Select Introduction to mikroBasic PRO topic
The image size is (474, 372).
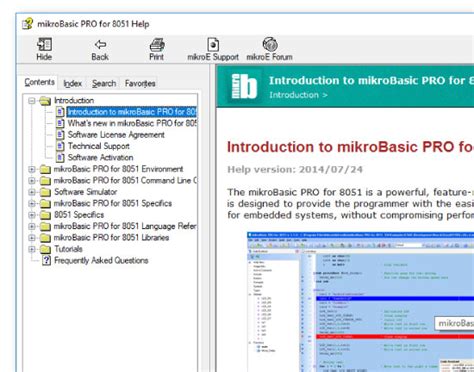pos(132,112)
